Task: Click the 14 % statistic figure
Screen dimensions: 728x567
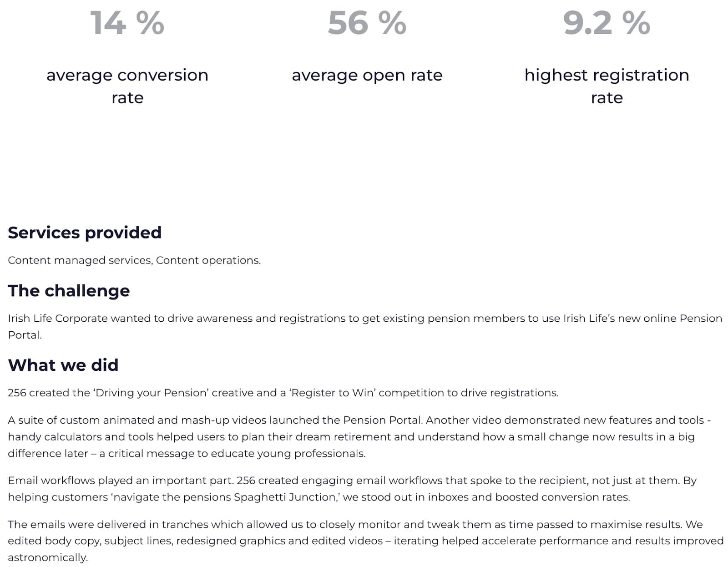Action: (x=127, y=23)
